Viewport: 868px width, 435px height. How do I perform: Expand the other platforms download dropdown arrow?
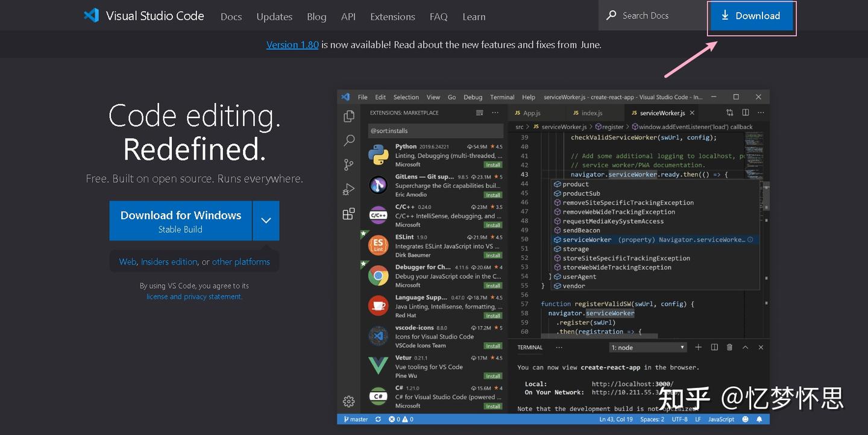click(266, 221)
